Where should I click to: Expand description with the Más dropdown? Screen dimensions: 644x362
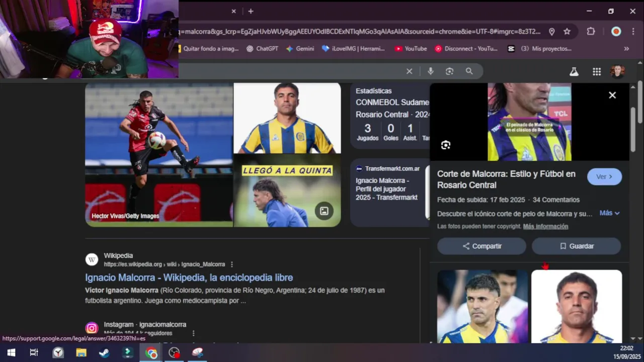pyautogui.click(x=609, y=213)
